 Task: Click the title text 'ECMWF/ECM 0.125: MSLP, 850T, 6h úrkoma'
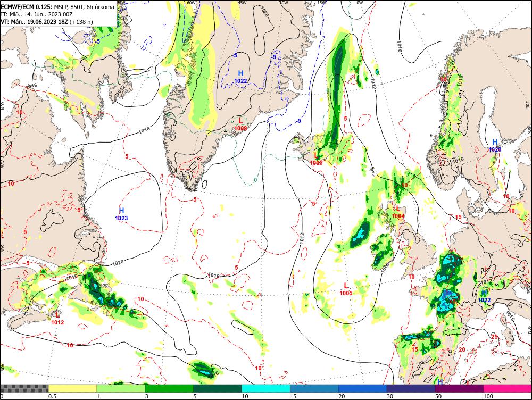tap(57, 7)
